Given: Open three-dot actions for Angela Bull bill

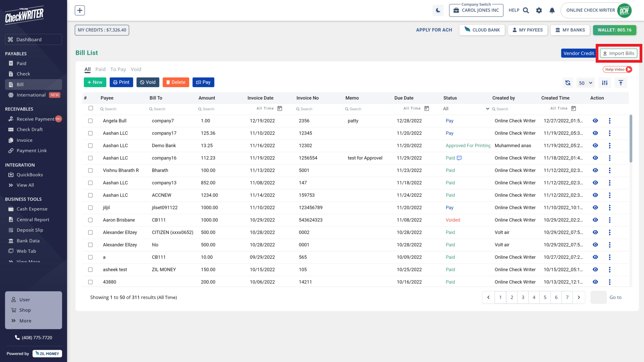Looking at the screenshot, I should 609,121.
